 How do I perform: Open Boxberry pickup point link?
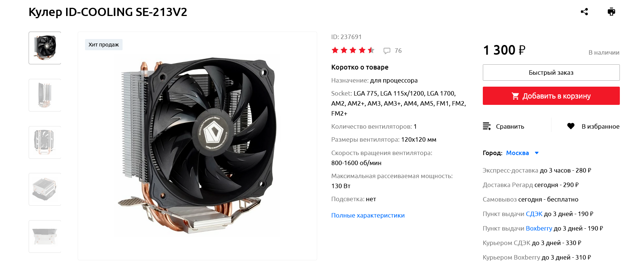[x=539, y=228]
